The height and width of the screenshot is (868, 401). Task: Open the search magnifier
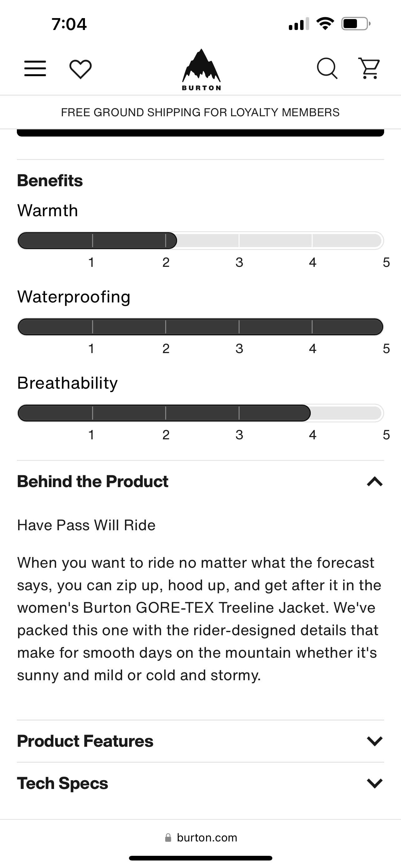(x=327, y=69)
